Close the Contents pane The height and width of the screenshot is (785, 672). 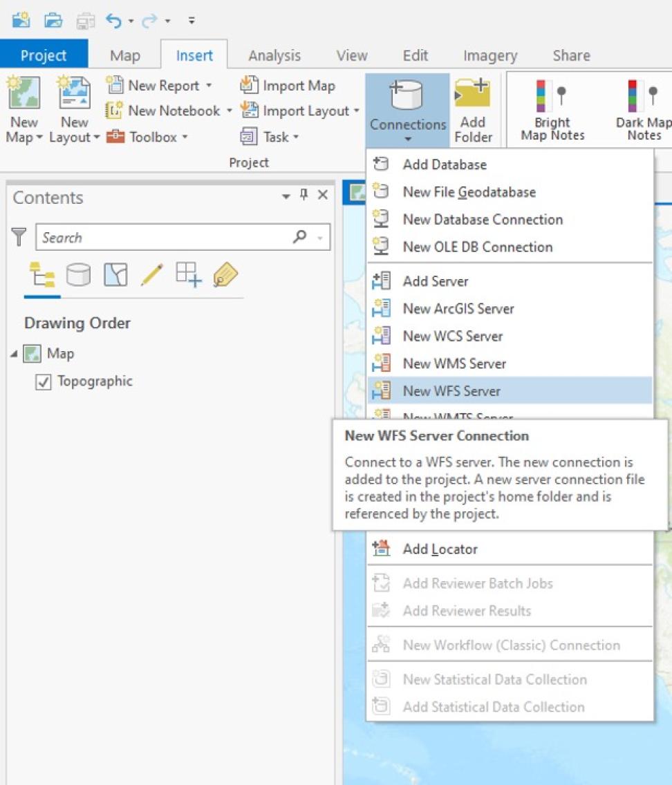coord(323,195)
